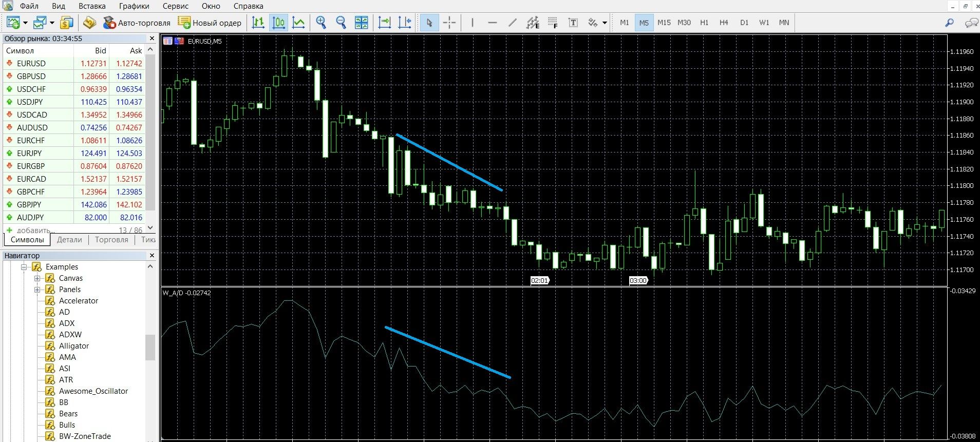The height and width of the screenshot is (442, 980).
Task: Close the Обзор рынка panel
Action: tap(152, 39)
